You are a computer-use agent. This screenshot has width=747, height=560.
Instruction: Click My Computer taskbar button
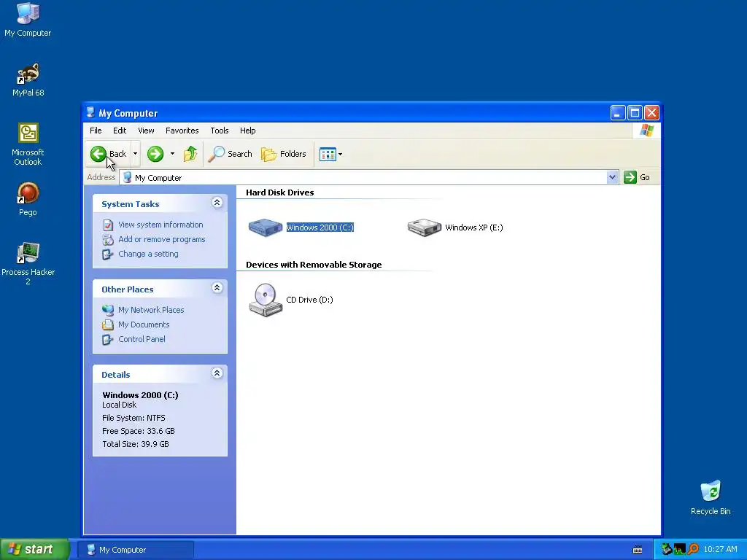[x=136, y=550]
